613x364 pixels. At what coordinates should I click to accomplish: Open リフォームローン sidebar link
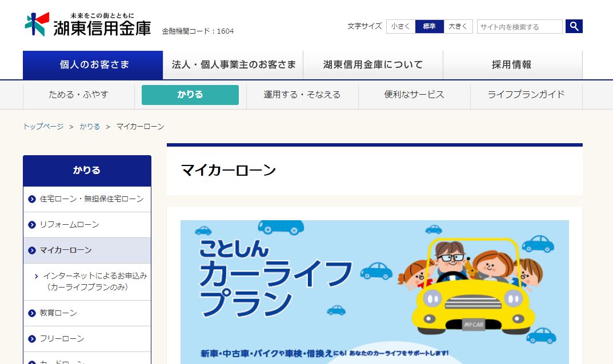tap(87, 225)
